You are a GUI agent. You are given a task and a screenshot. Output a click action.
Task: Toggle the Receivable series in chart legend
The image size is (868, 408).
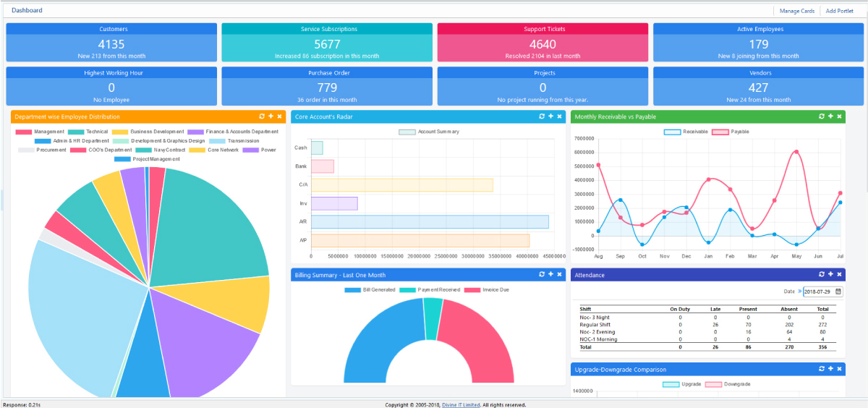tap(686, 132)
